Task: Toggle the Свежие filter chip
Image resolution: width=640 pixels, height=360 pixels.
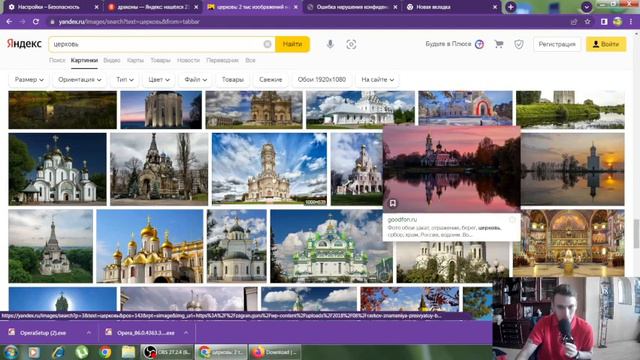Action: click(271, 80)
